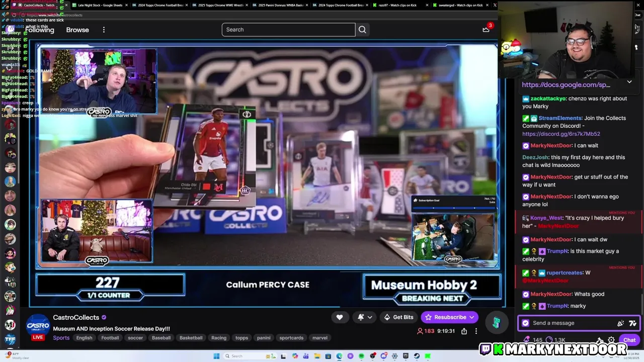
Task: Click the Twitch logo home icon
Action: (x=10, y=30)
